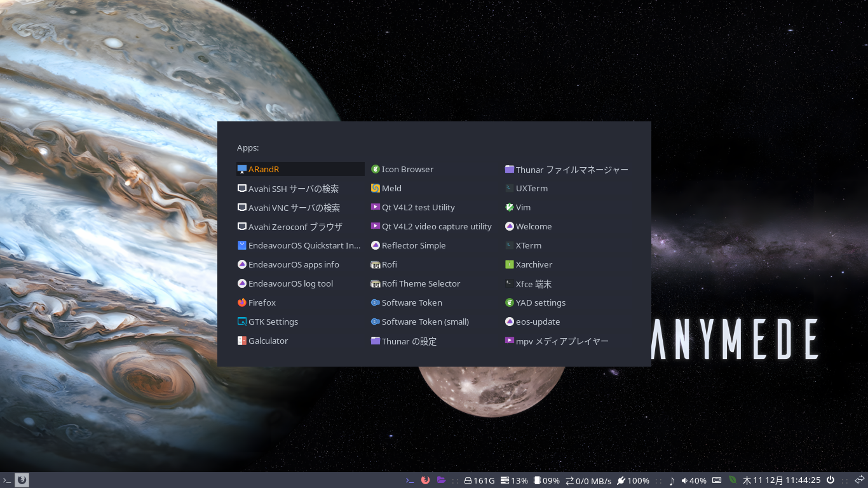The image size is (868, 488).
Task: Click the Firefox icon in the Apps list
Action: point(242,302)
